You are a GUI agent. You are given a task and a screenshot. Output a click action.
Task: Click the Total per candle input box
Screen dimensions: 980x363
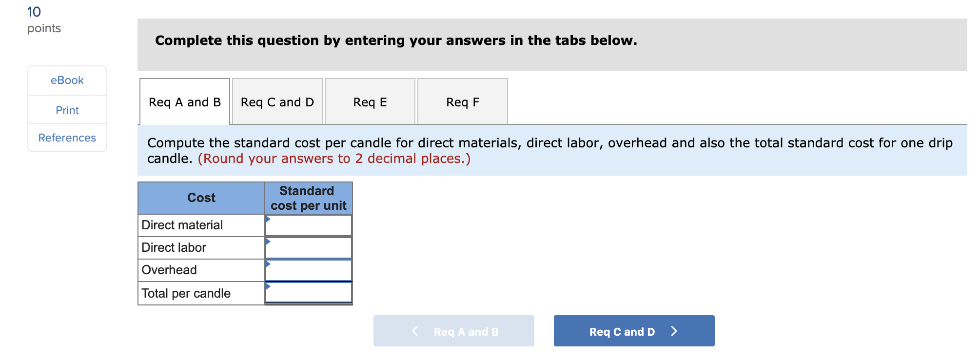coord(310,293)
